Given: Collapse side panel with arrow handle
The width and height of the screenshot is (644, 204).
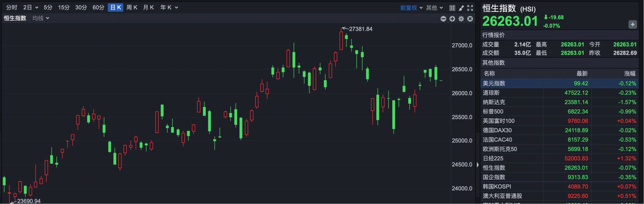Looking at the screenshot, I should click(478, 165).
